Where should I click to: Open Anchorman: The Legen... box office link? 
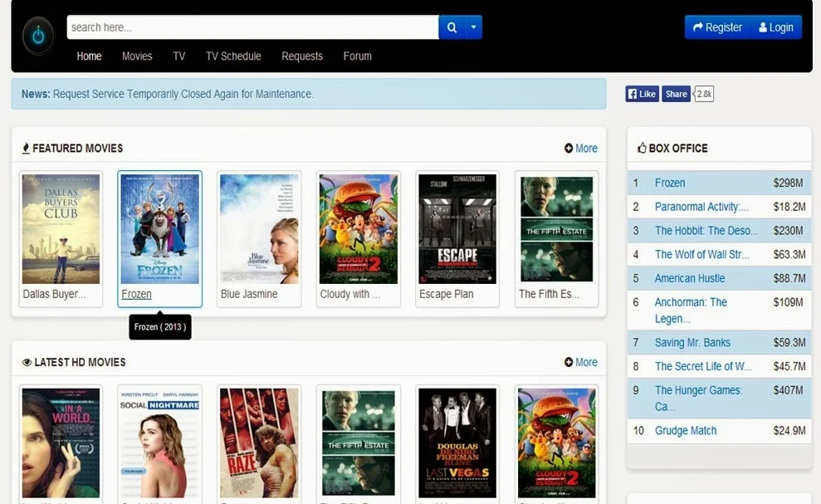691,311
